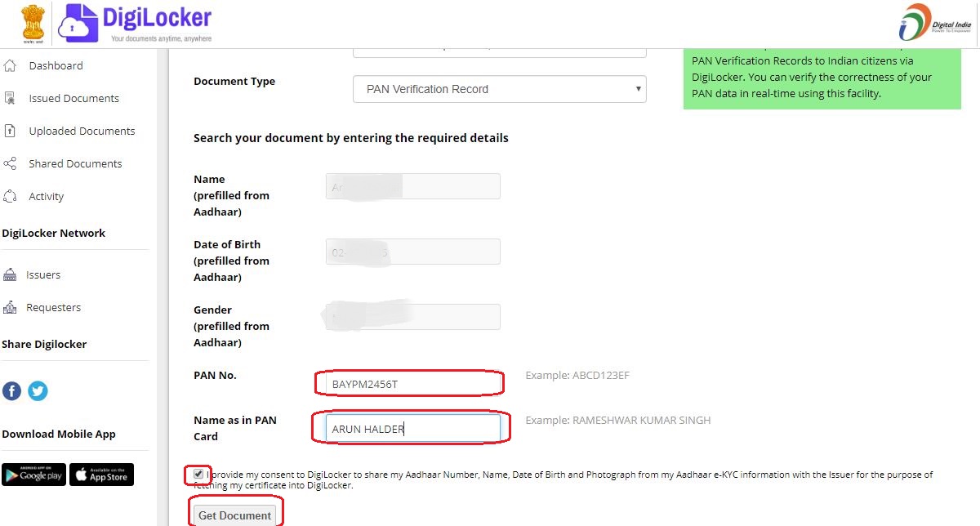Click the green PAN Verification info box
This screenshot has height=526, width=980.
click(x=822, y=79)
